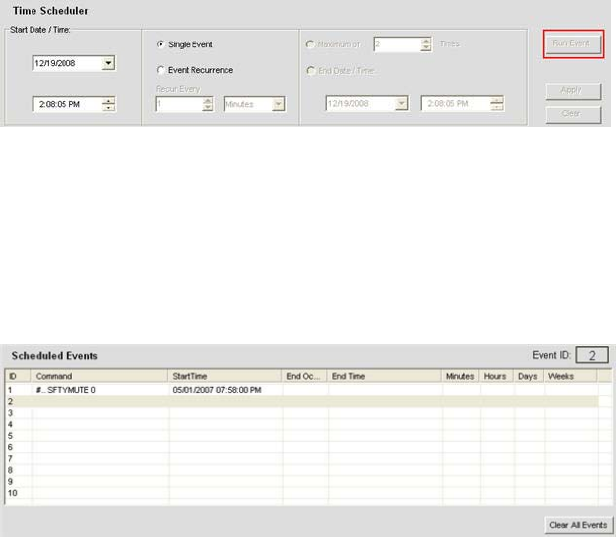Adjust the start time spinner arrows
616x537 pixels.
coord(109,103)
